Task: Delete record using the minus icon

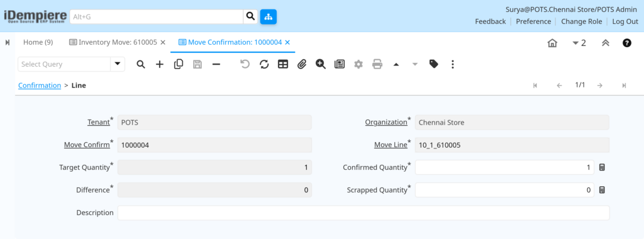Action: (x=216, y=65)
